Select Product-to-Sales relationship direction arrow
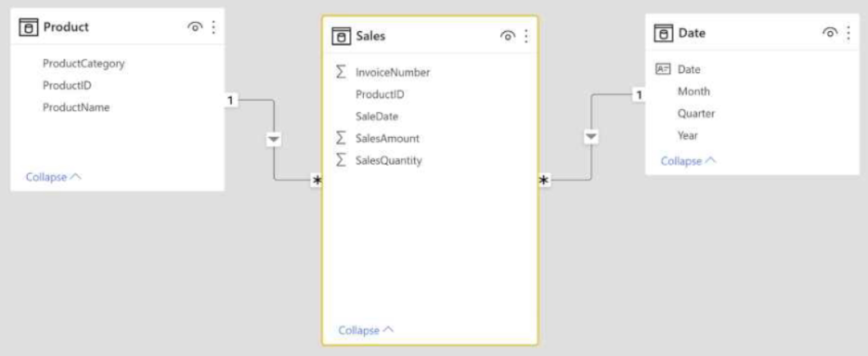Viewport: 868px width, 356px height. click(274, 139)
